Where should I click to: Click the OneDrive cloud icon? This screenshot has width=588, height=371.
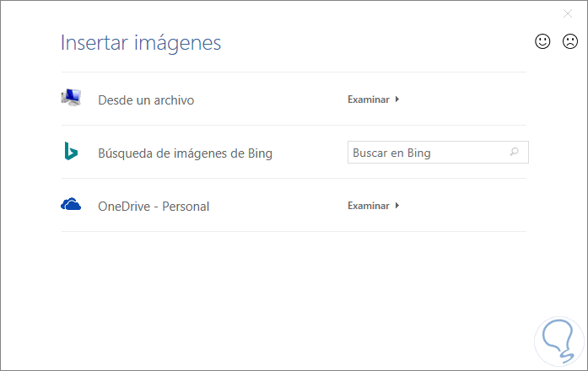coord(71,204)
